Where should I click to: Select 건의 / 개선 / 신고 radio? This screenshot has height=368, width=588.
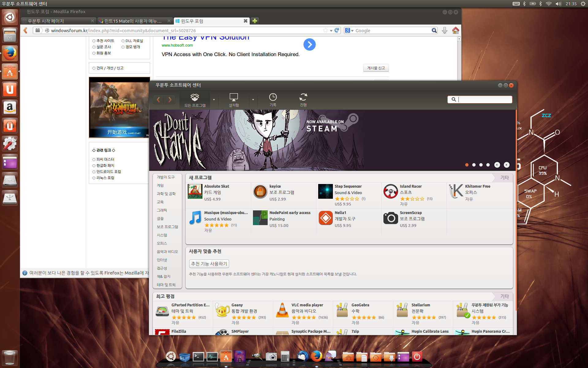94,68
